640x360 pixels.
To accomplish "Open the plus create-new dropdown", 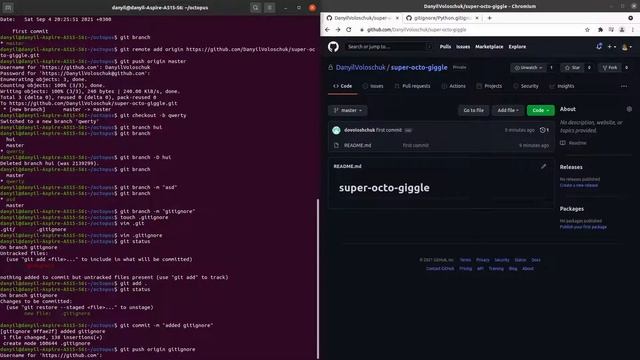I will (x=611, y=47).
